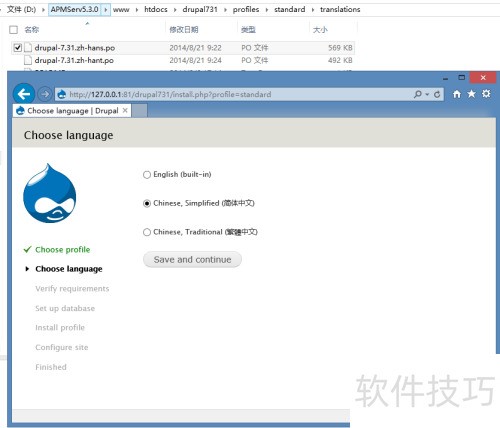Click file icon of drupal-7.31.zh-hans.po

point(28,48)
